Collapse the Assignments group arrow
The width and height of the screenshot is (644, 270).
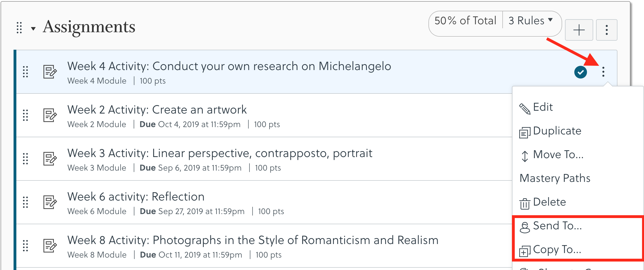point(33,29)
